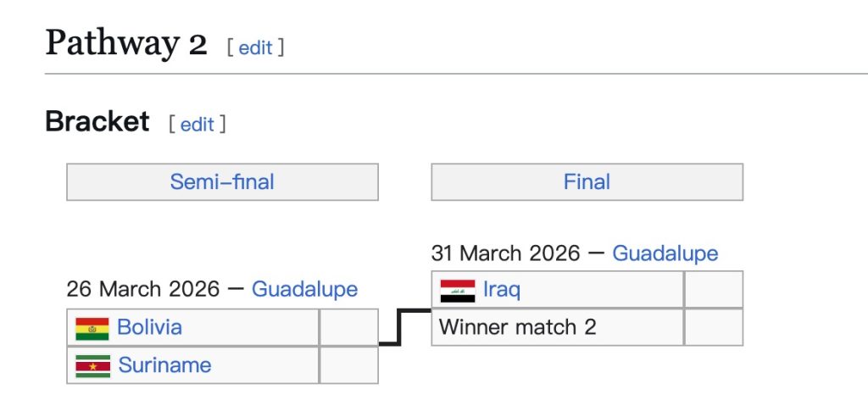Edit the Bracket section

click(198, 124)
